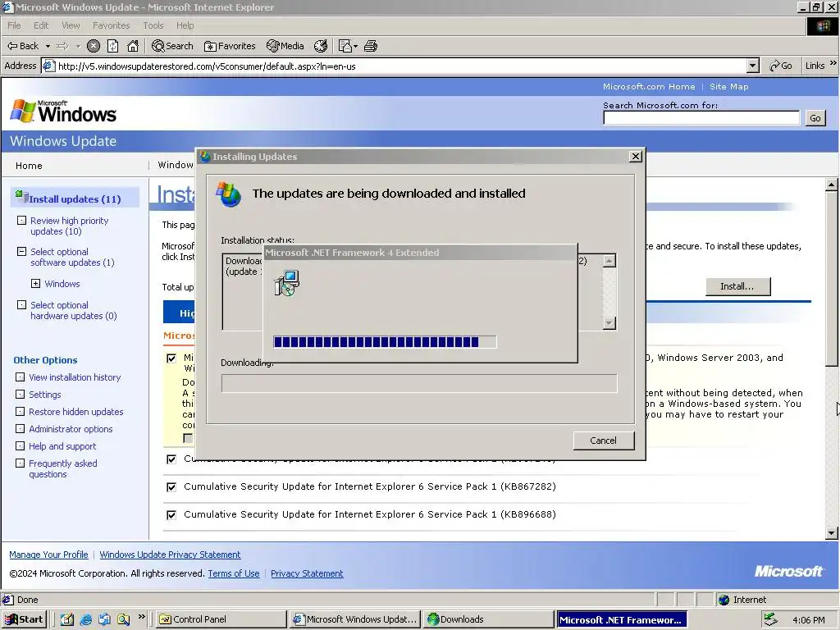Click the empty Downloading progress bar

click(x=419, y=383)
